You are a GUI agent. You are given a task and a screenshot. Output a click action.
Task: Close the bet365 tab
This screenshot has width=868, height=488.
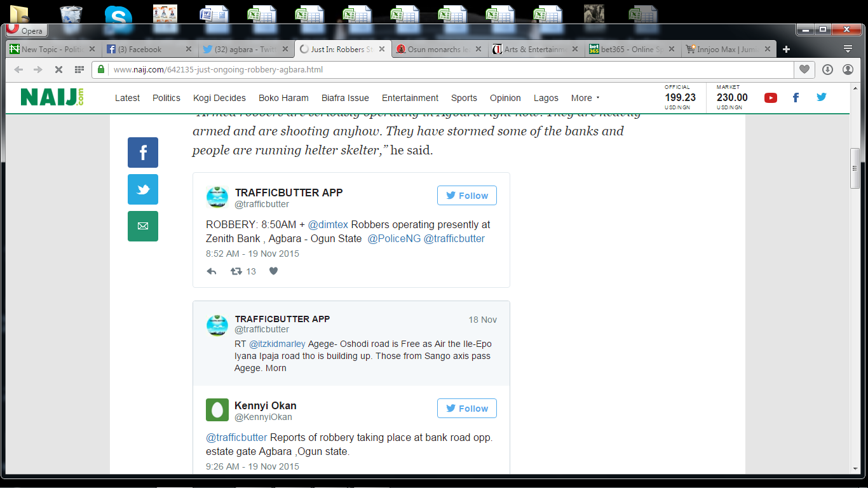click(x=671, y=50)
